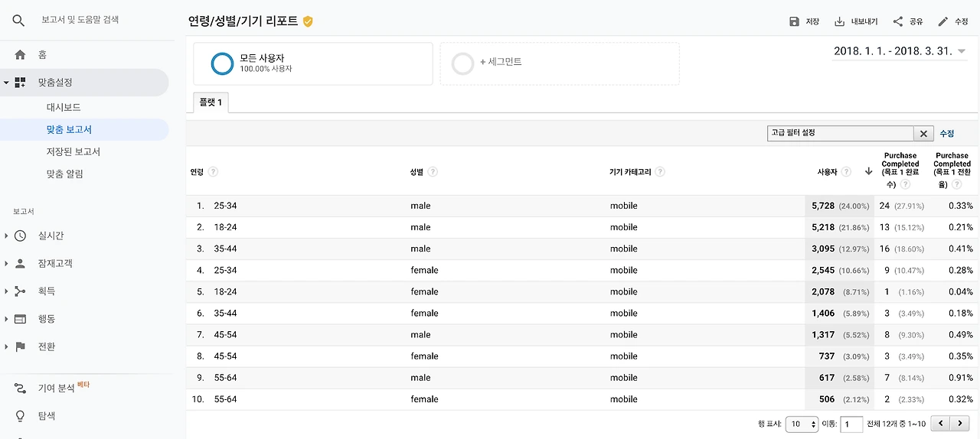Click the 0.49% conversion rate value
Image resolution: width=980 pixels, height=439 pixels.
[x=961, y=334]
